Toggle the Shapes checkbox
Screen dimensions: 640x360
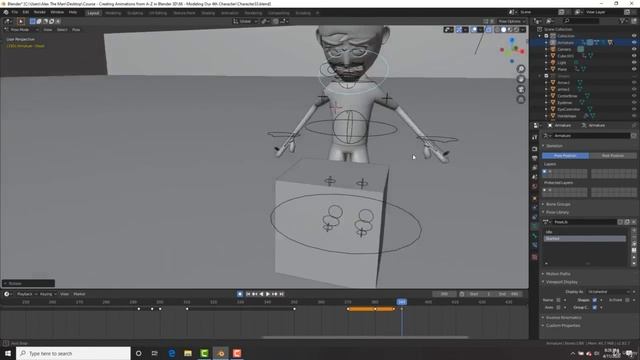pos(594,300)
